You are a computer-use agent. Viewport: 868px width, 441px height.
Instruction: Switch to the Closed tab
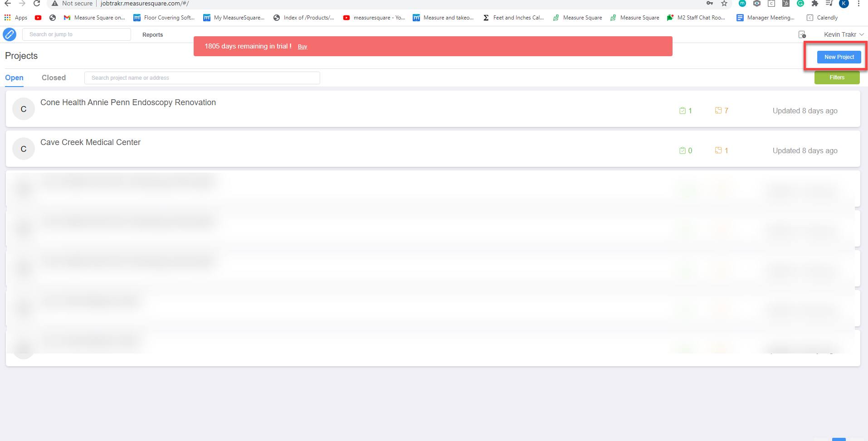pos(54,78)
